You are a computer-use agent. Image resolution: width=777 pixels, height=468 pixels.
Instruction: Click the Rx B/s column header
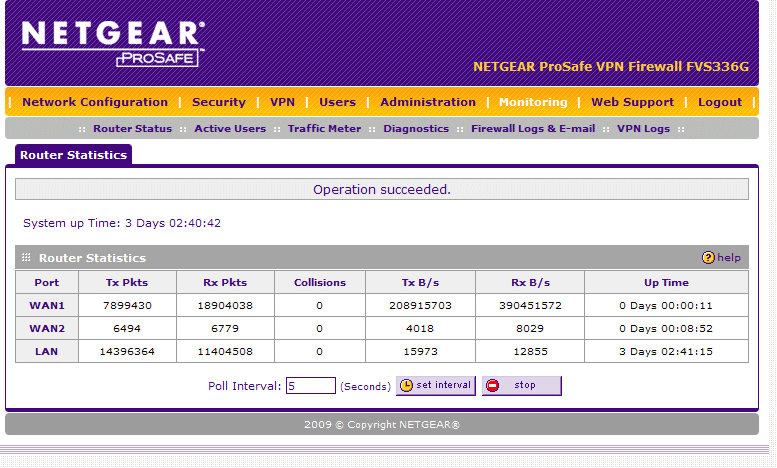[530, 283]
